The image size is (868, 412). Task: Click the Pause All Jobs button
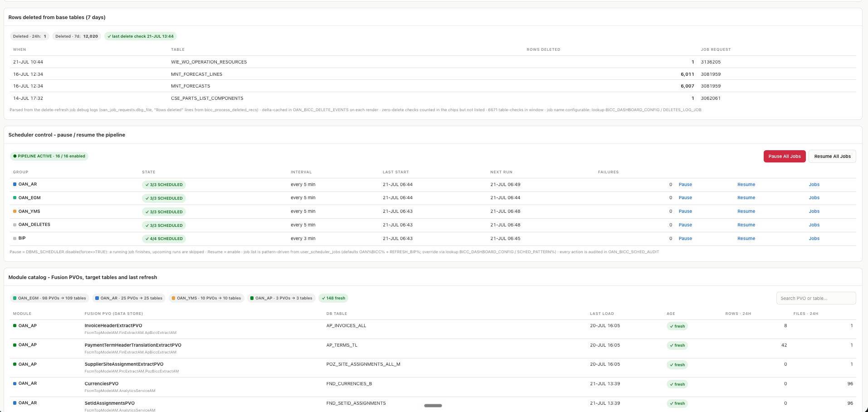[785, 156]
